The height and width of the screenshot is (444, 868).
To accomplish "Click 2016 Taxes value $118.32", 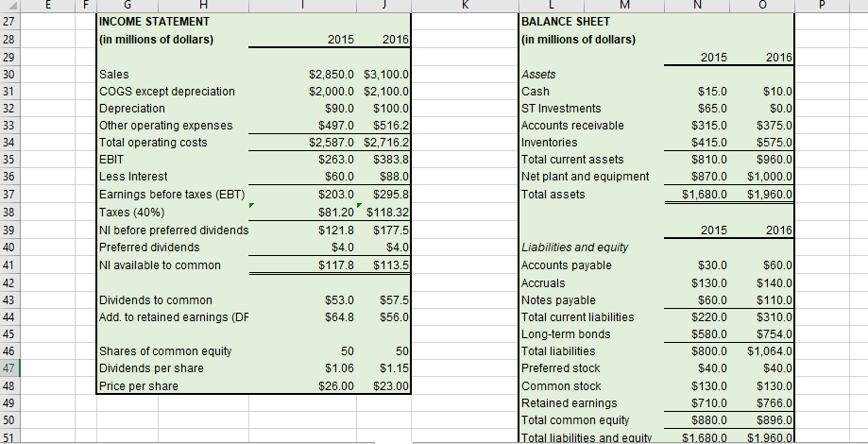I will coord(387,212).
